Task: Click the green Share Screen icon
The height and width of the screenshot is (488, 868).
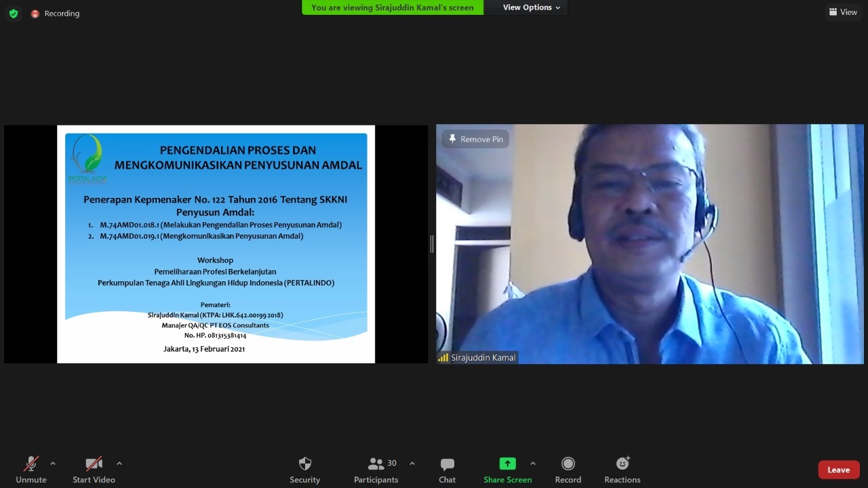Action: (507, 464)
